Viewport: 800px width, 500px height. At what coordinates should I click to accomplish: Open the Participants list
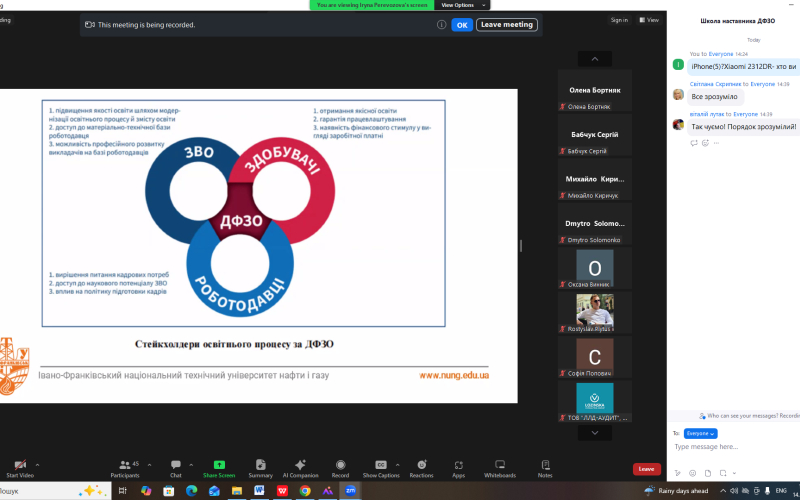click(125, 468)
